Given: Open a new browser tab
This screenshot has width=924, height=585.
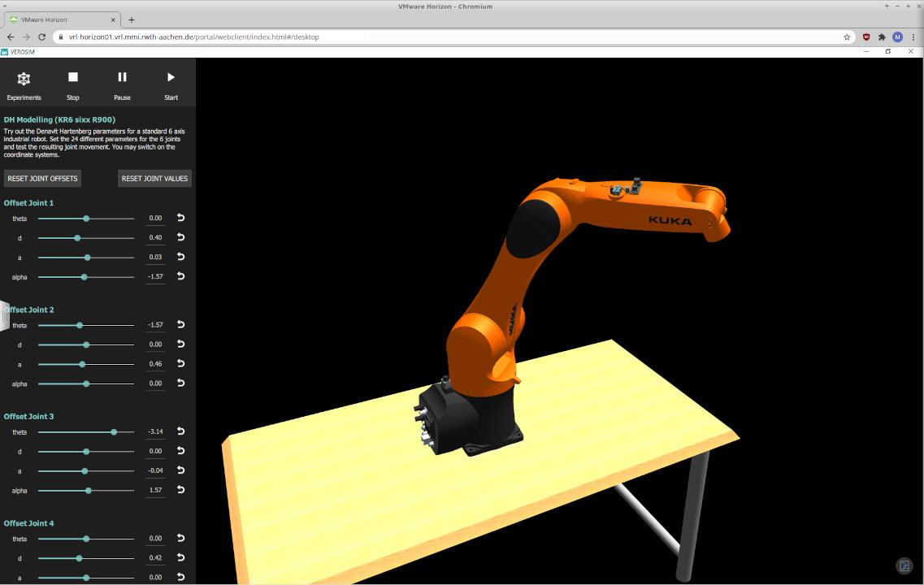Looking at the screenshot, I should pos(132,20).
